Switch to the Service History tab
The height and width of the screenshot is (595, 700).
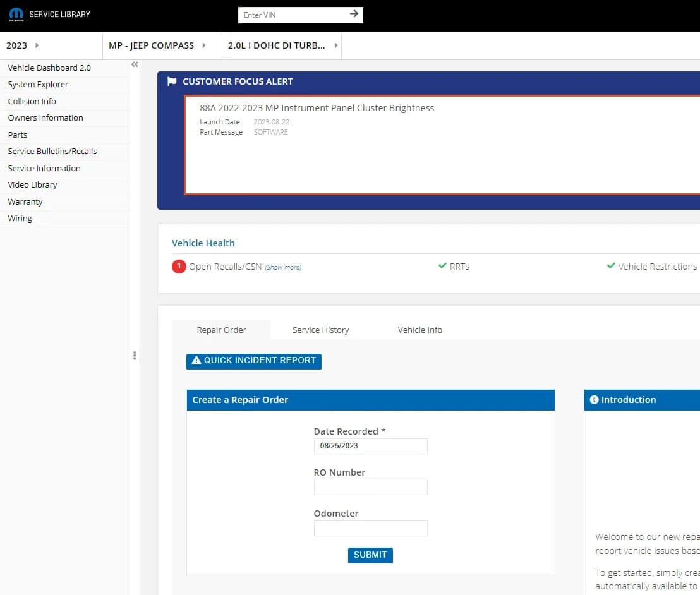pos(320,330)
